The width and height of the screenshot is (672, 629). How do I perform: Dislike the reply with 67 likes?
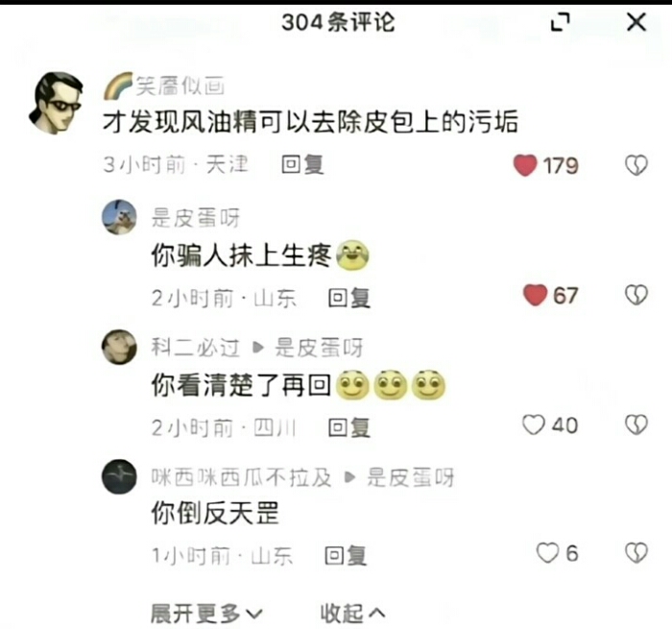636,296
